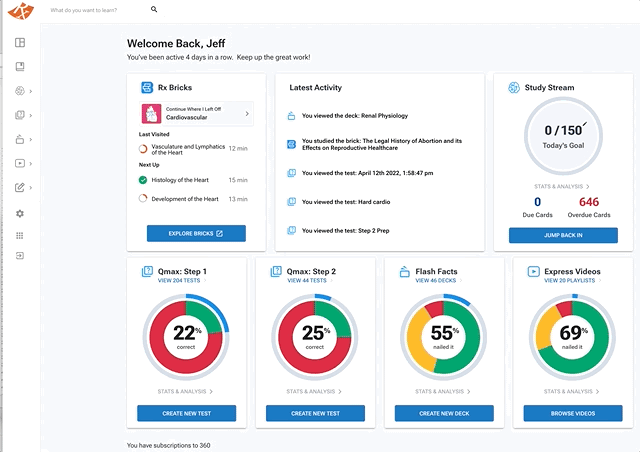Open the Qmax question sidebar icon
This screenshot has width=640, height=452.
tap(20, 115)
